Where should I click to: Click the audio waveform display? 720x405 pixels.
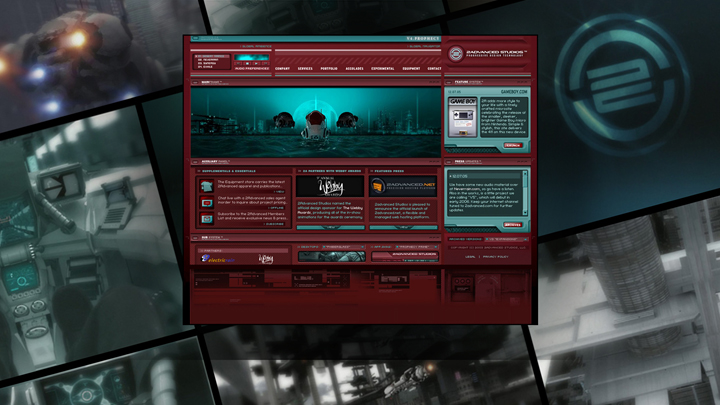coord(252,57)
